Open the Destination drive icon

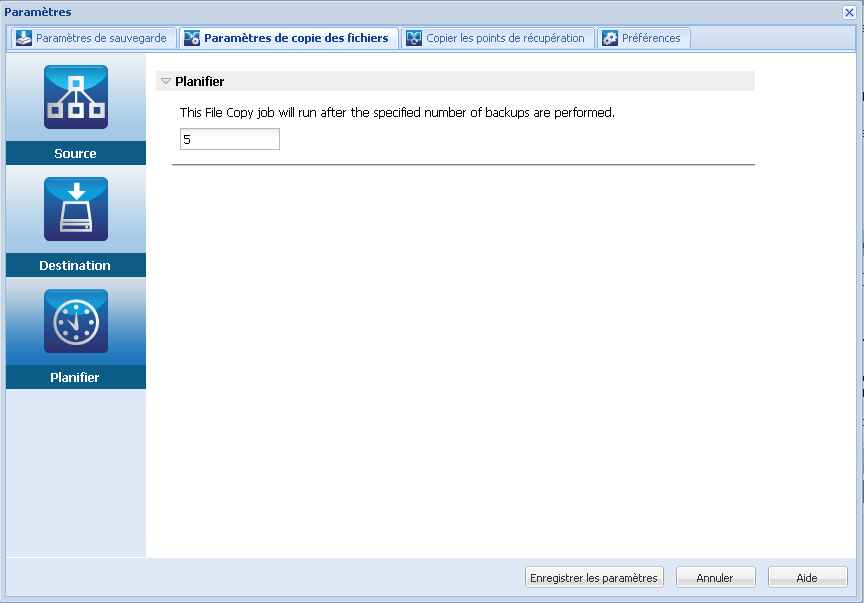[76, 209]
